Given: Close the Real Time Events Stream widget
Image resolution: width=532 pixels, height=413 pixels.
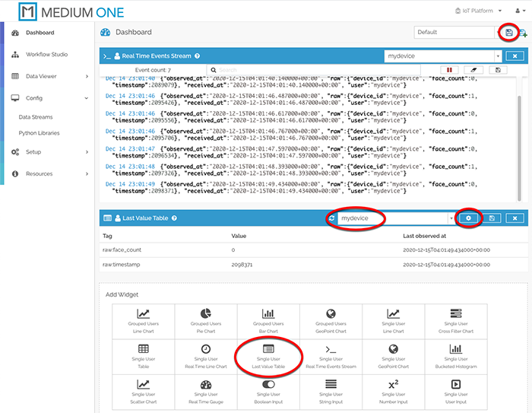Looking at the screenshot, I should click(515, 56).
